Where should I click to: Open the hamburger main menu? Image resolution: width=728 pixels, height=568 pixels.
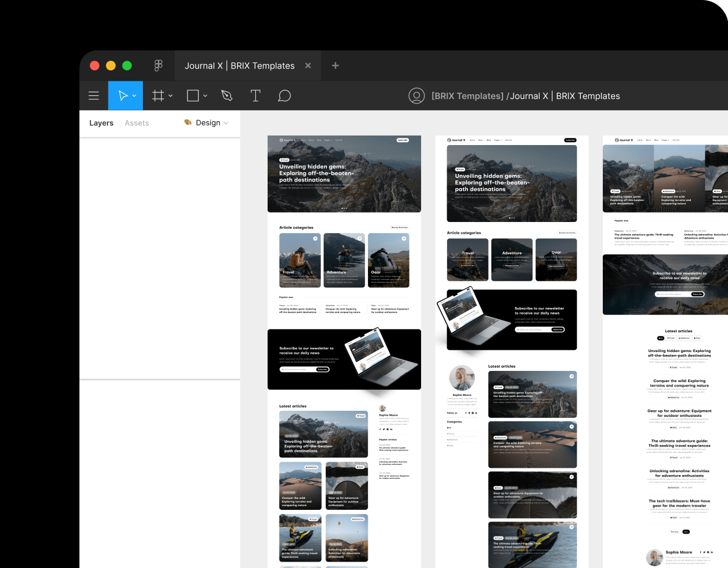(94, 96)
